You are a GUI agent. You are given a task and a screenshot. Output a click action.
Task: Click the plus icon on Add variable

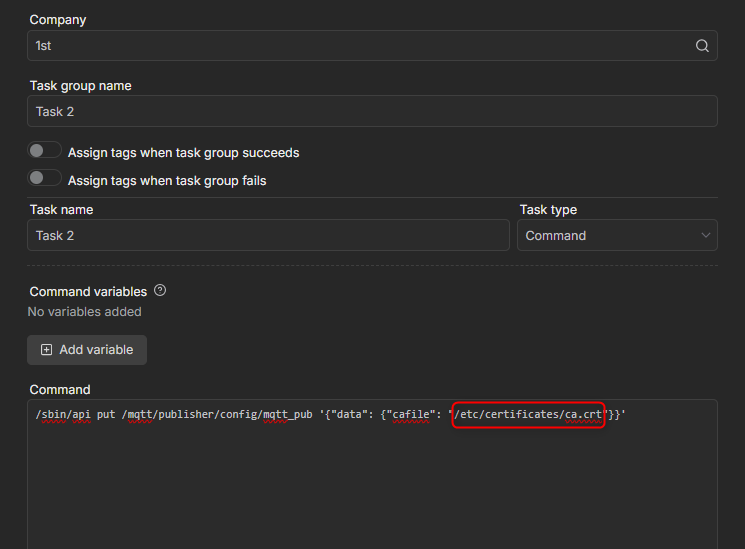(x=46, y=350)
